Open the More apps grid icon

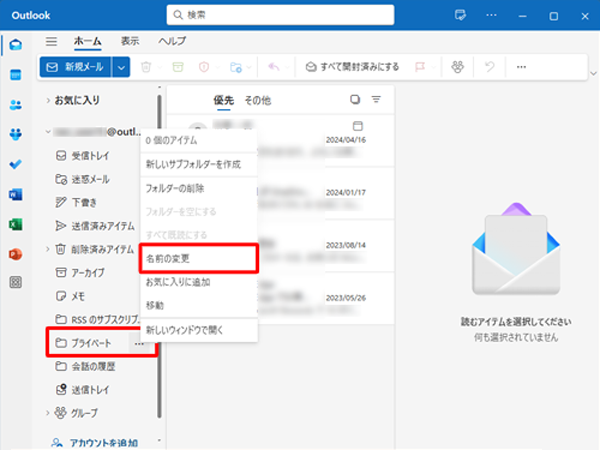[x=16, y=282]
